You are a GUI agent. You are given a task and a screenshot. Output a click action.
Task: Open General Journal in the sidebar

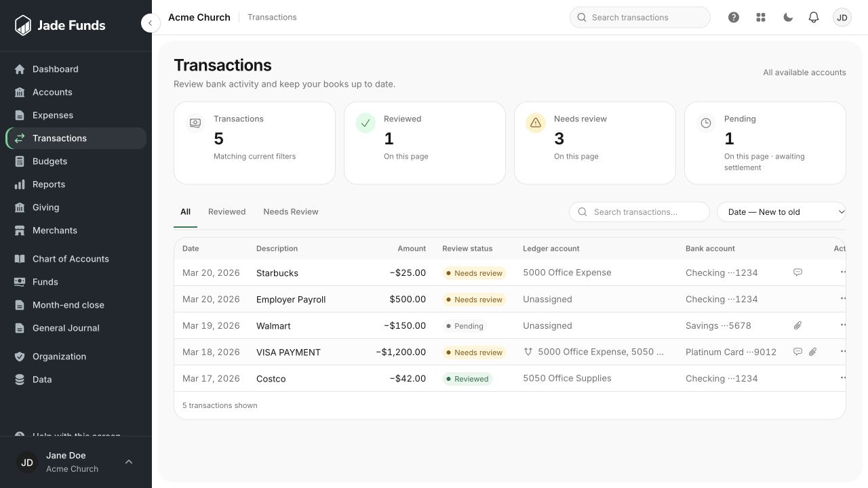click(76, 328)
